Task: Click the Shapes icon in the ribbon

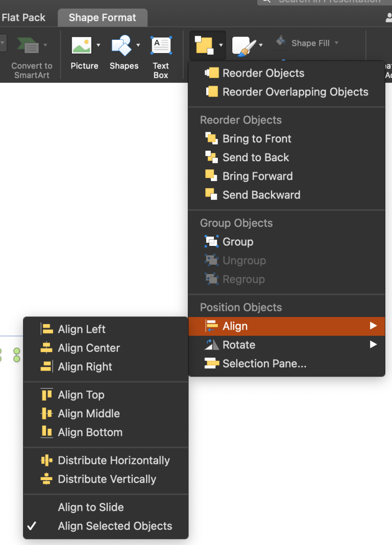Action: (x=121, y=45)
